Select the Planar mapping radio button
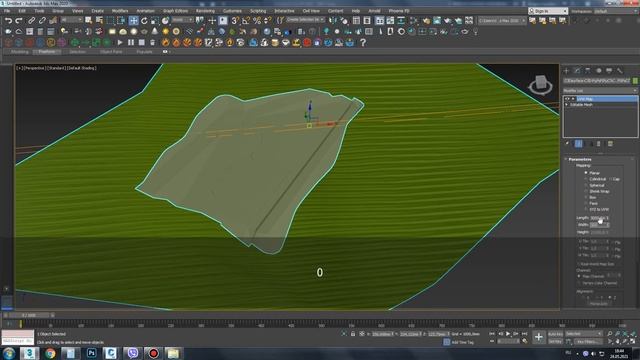This screenshot has width=640, height=360. click(x=586, y=173)
